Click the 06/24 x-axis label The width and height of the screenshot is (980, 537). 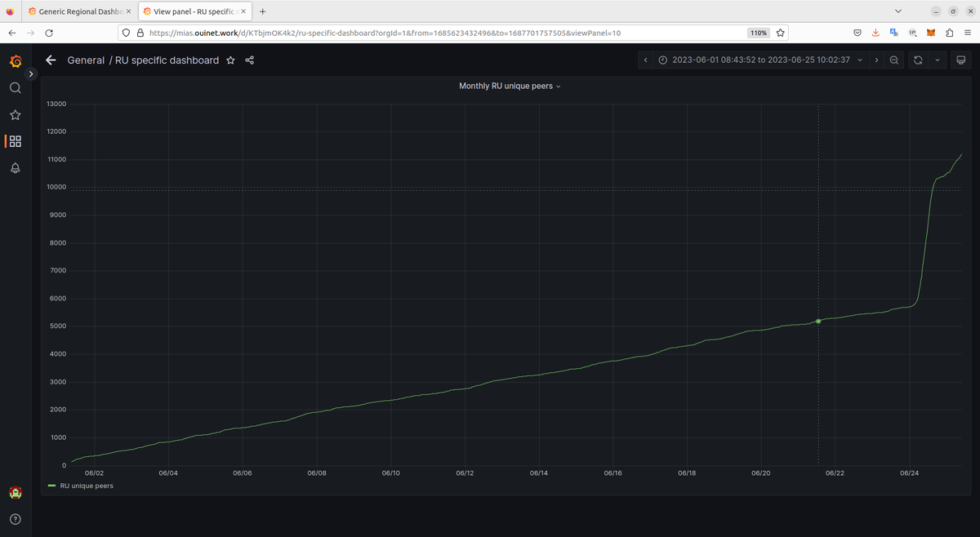[x=909, y=473]
